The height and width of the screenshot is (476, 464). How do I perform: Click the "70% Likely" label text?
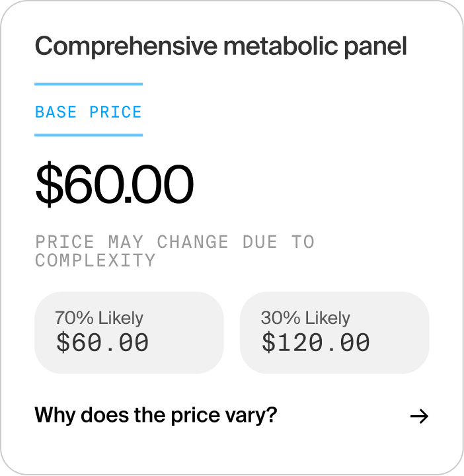99,318
